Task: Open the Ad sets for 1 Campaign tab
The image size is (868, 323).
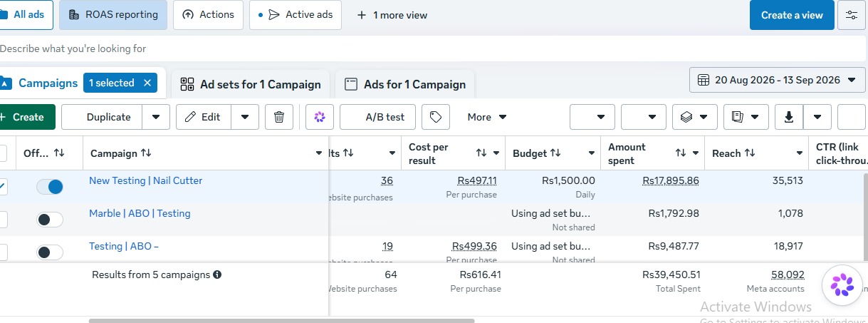Action: tap(251, 84)
